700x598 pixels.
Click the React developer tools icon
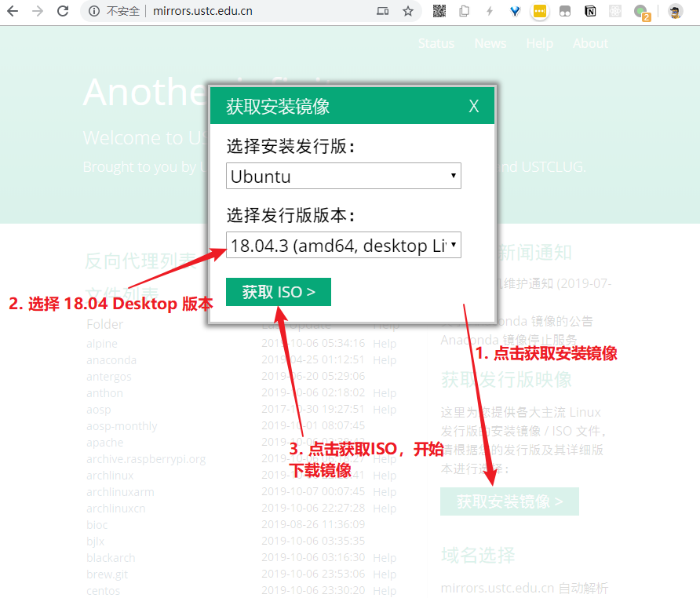coord(615,11)
